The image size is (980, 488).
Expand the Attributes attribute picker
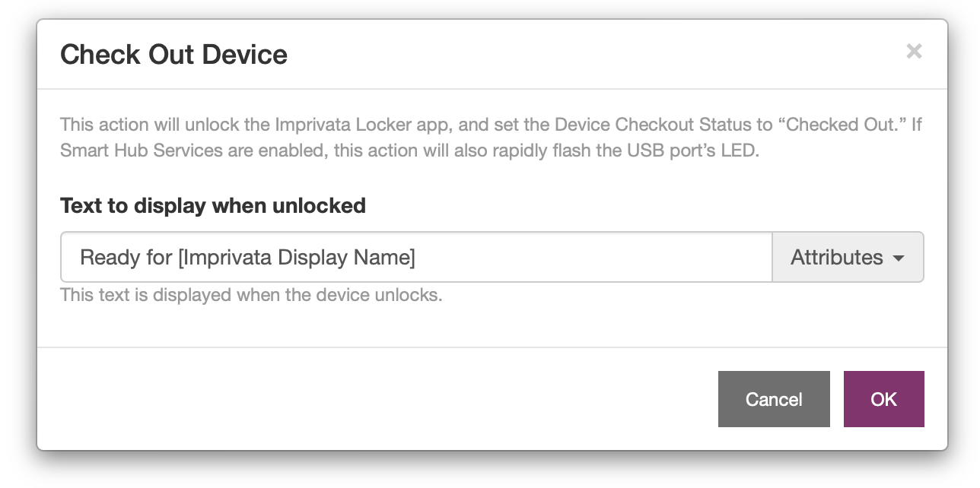coord(848,257)
